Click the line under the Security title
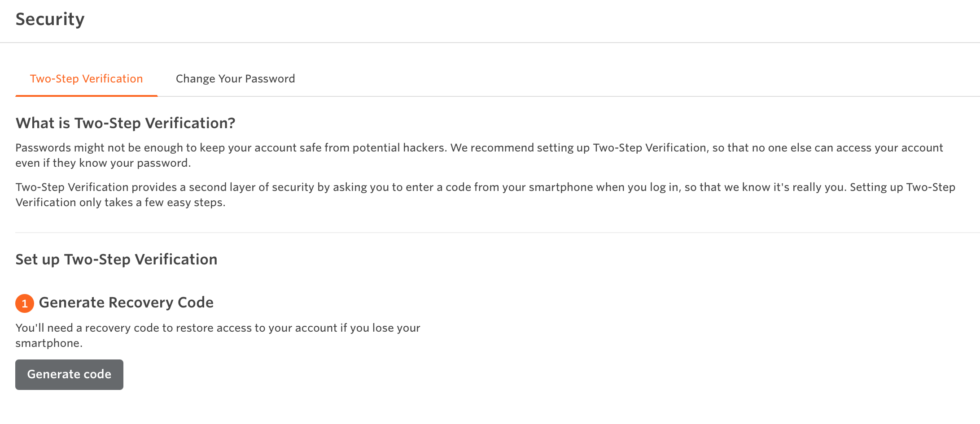The width and height of the screenshot is (980, 424). coord(489,43)
